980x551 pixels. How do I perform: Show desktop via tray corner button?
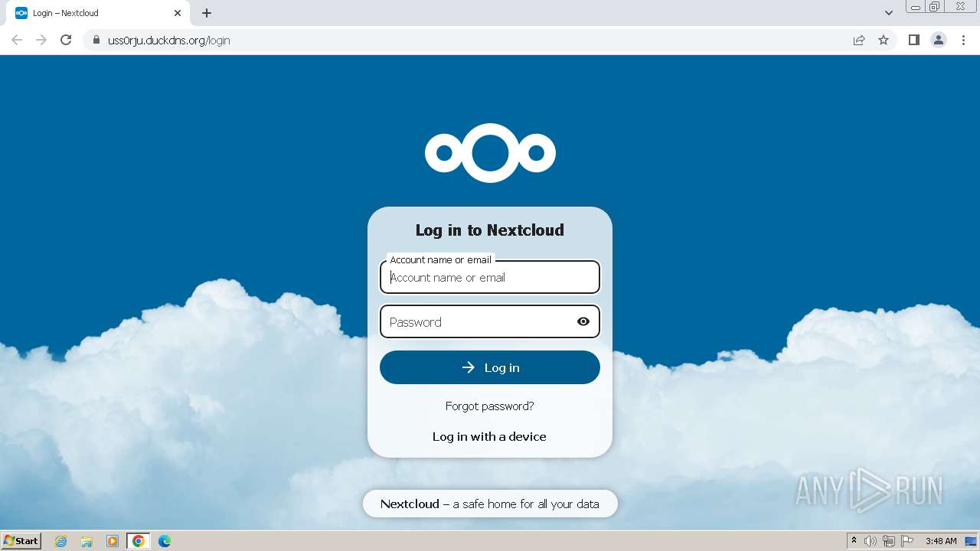coord(971,541)
